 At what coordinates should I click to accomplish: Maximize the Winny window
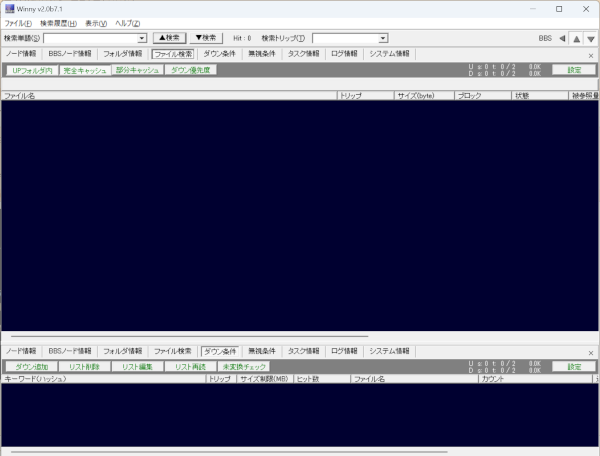559,9
